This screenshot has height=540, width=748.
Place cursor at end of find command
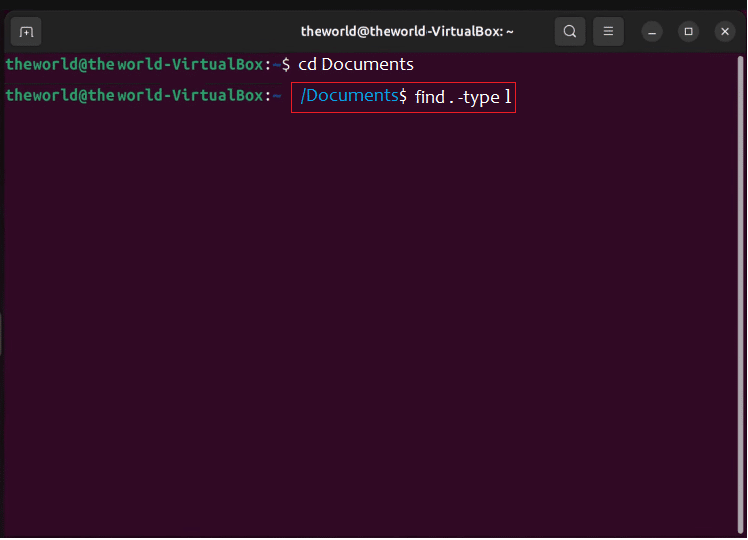click(512, 97)
